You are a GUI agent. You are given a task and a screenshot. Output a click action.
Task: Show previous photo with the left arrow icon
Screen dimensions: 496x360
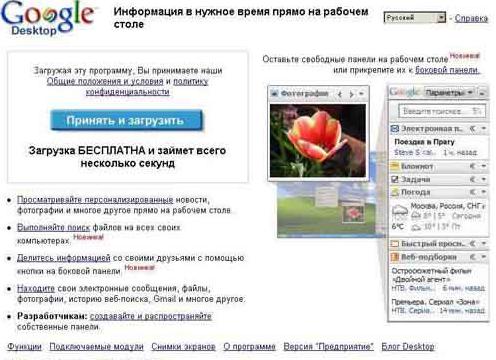point(340,94)
